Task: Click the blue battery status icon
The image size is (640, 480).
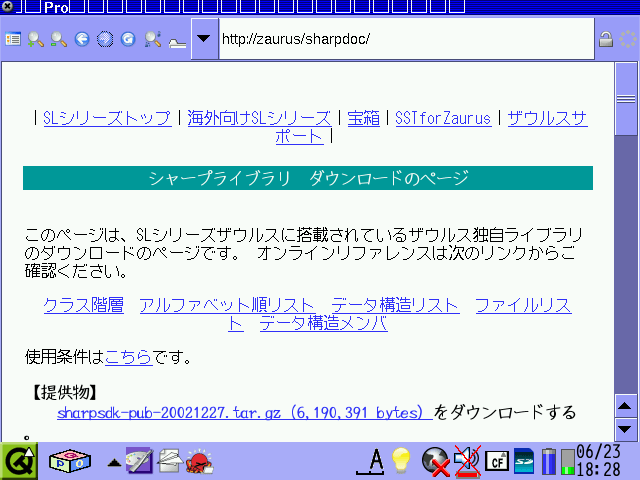Action: tap(549, 462)
